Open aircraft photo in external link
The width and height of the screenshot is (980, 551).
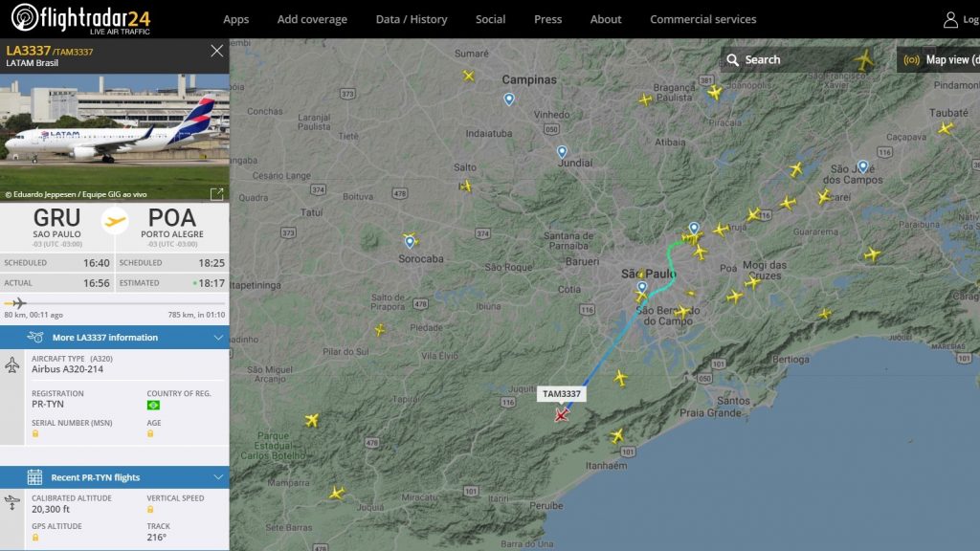[x=216, y=194]
